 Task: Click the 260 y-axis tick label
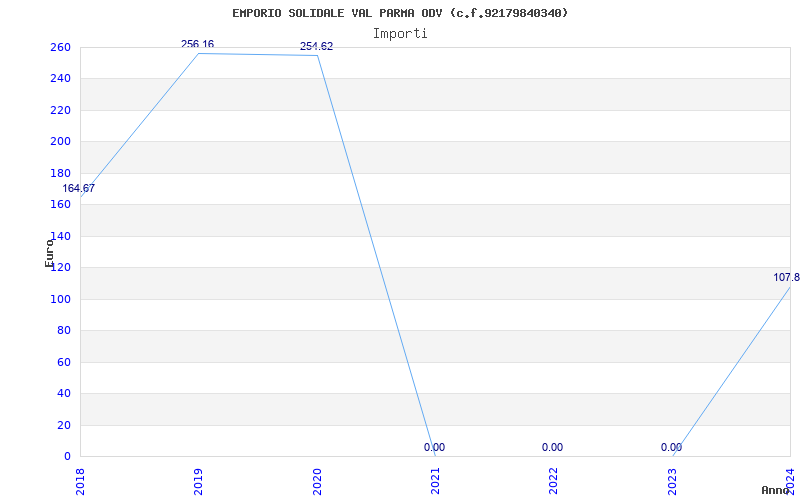[x=60, y=47]
